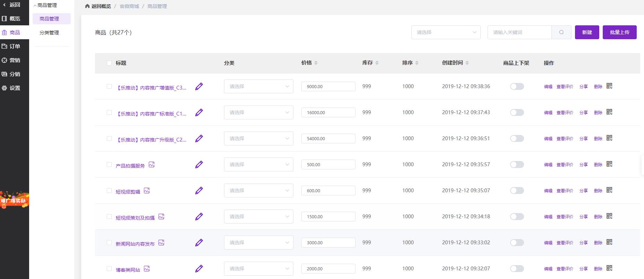Click pencil icon for 新闻网站内容发布 row
This screenshot has height=279, width=644.
tap(199, 243)
